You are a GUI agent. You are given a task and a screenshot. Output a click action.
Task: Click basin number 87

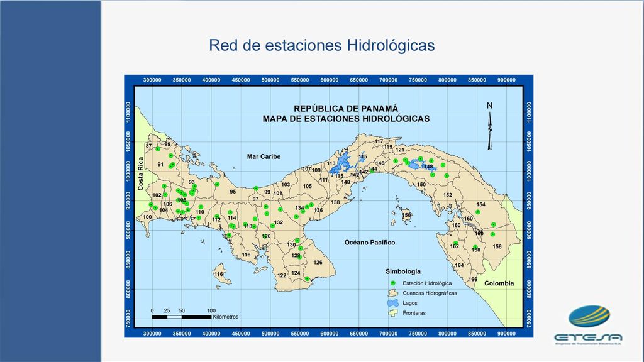148,146
